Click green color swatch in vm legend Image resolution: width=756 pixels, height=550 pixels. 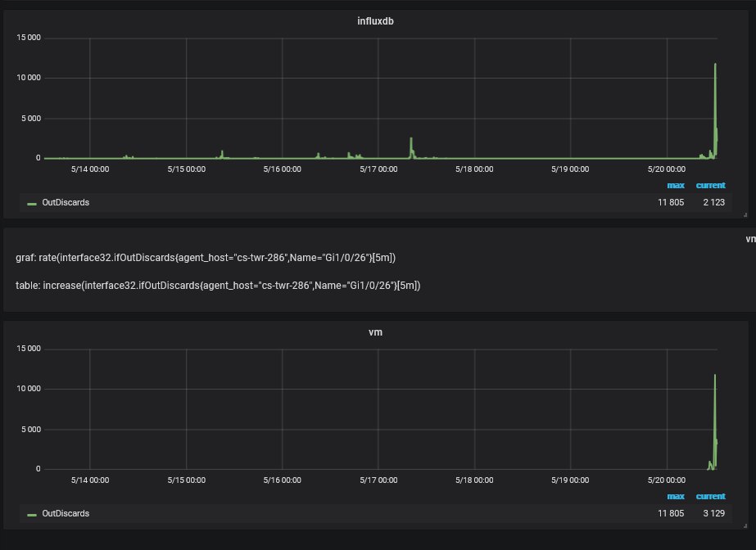coord(32,515)
